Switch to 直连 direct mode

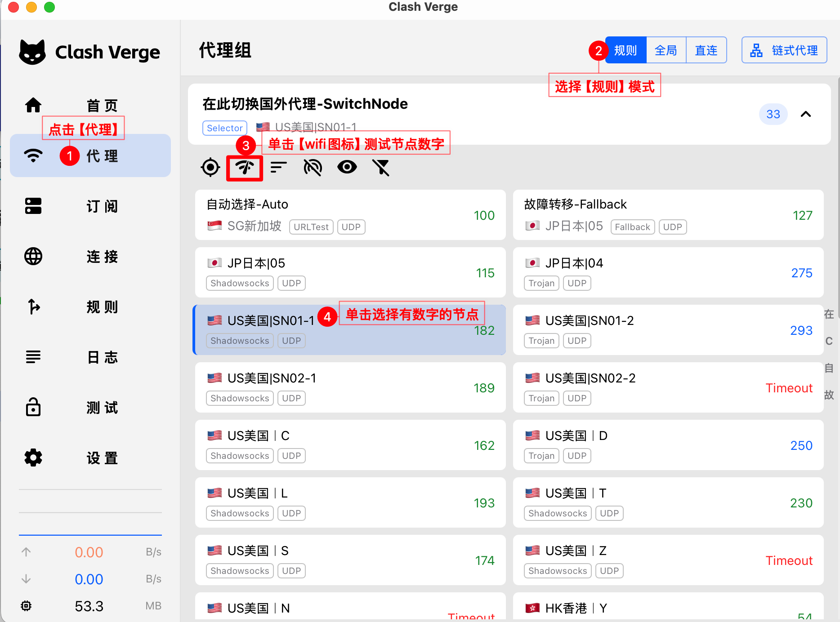[706, 50]
